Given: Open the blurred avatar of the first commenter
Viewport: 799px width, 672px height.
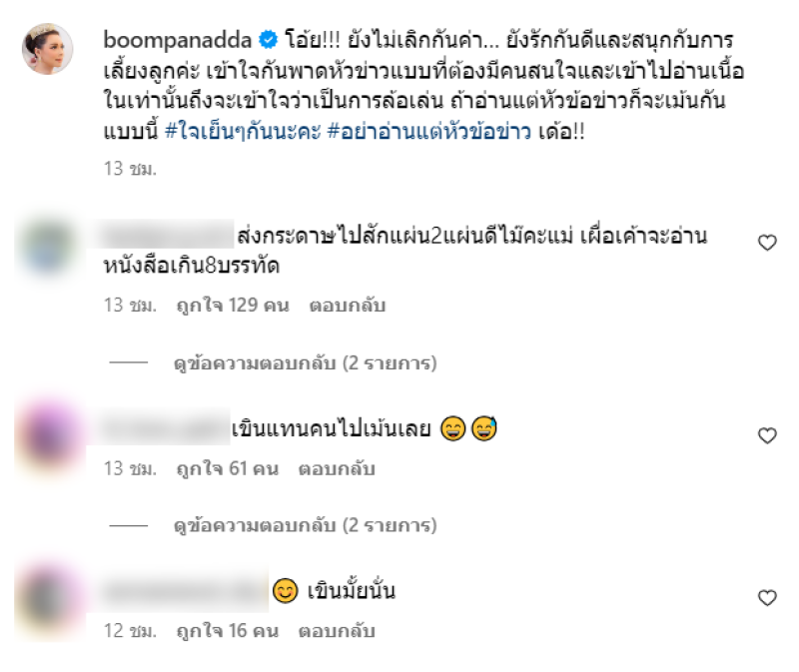Looking at the screenshot, I should point(48,246).
